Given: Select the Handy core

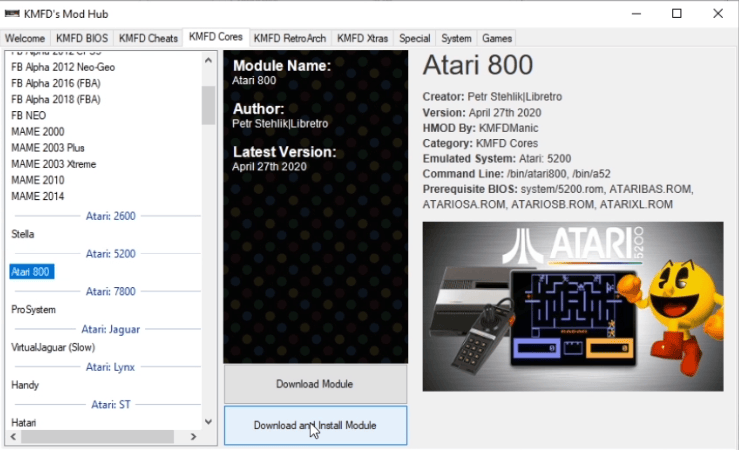Looking at the screenshot, I should [x=25, y=385].
